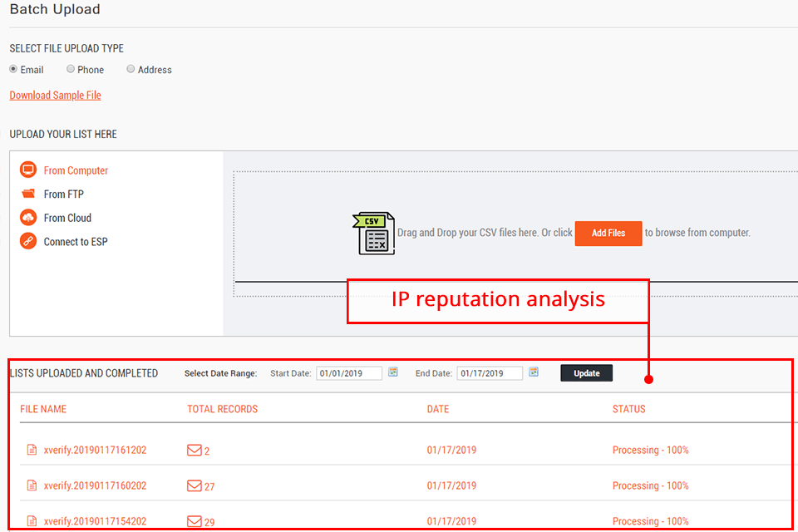
Task: Open the Start Date calendar picker icon
Action: pyautogui.click(x=393, y=372)
